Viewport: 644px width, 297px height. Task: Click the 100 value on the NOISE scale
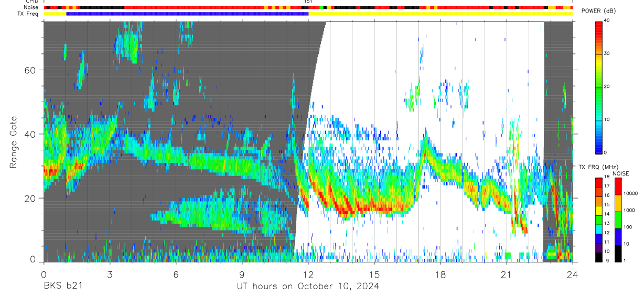(628, 227)
